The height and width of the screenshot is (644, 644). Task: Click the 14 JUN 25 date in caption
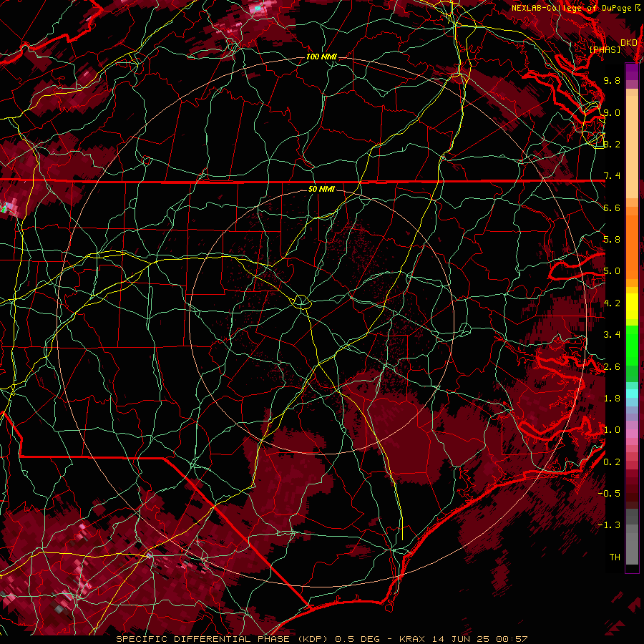pyautogui.click(x=462, y=639)
